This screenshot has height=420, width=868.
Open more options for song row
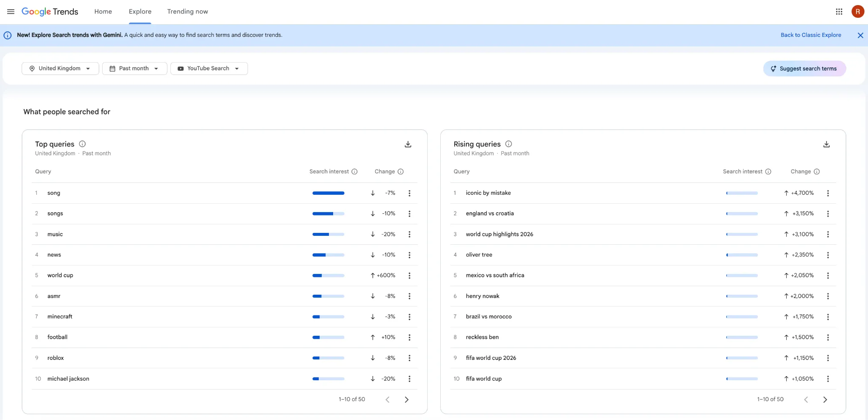409,193
